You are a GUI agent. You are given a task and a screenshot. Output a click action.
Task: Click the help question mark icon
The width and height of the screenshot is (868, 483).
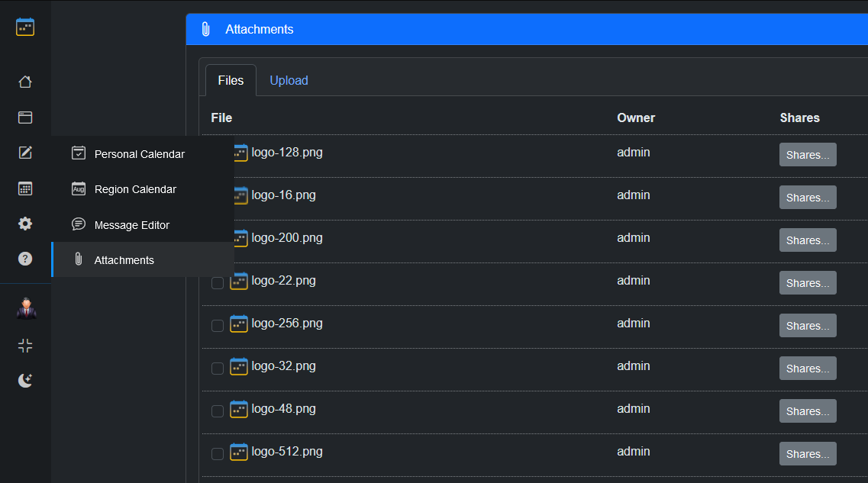click(x=25, y=259)
